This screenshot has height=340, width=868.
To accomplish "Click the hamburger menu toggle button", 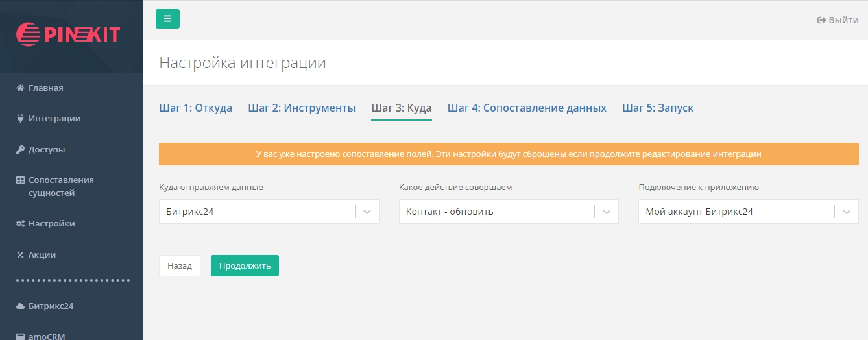I will click(167, 19).
